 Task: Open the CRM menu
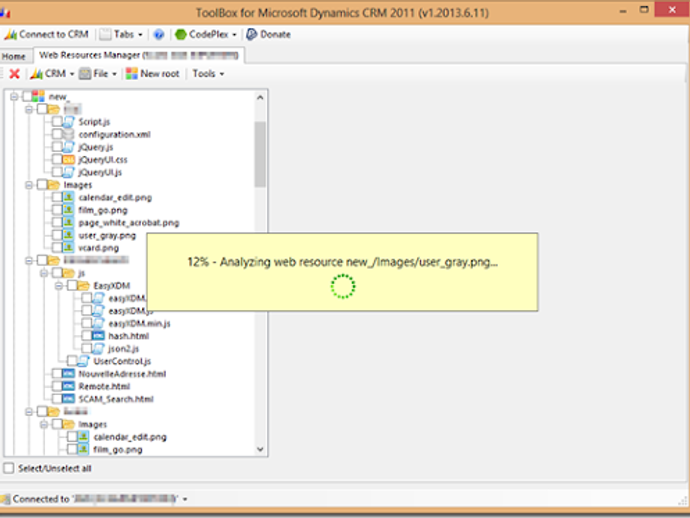click(x=52, y=73)
